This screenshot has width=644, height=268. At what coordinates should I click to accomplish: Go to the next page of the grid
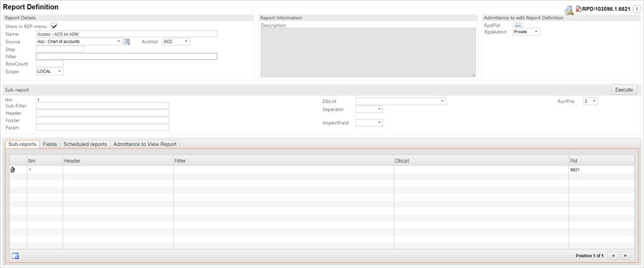[x=625, y=255]
